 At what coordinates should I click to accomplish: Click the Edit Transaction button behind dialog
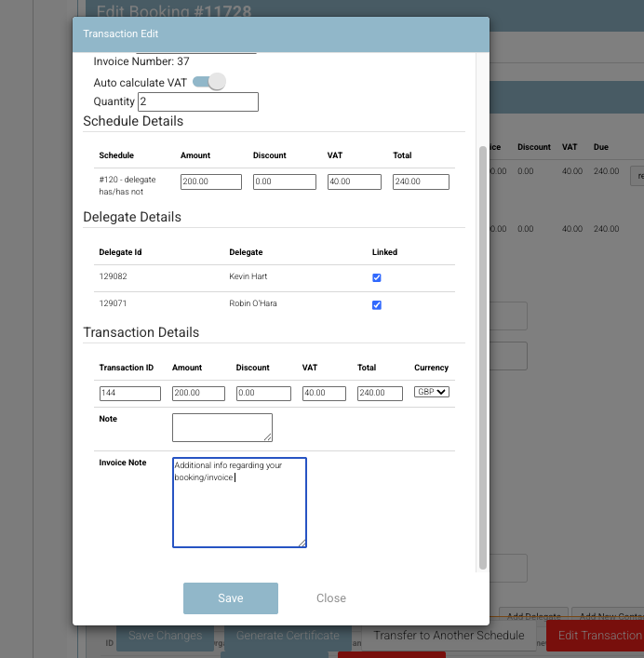[596, 636]
